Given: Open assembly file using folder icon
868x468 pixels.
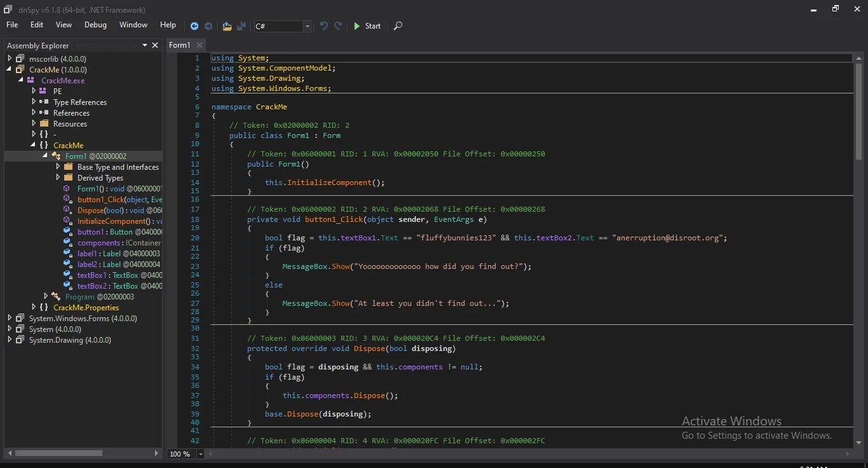Looking at the screenshot, I should pyautogui.click(x=227, y=26).
